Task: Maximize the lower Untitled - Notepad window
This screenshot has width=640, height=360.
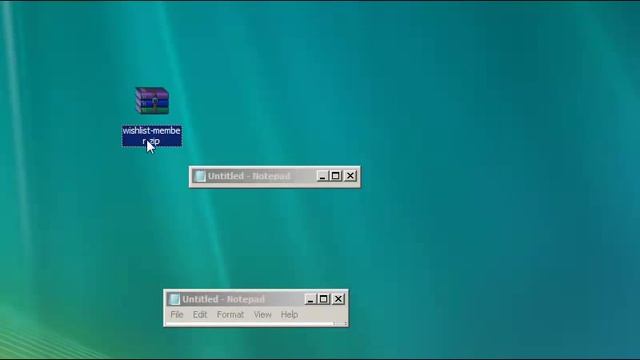Action: [x=324, y=299]
